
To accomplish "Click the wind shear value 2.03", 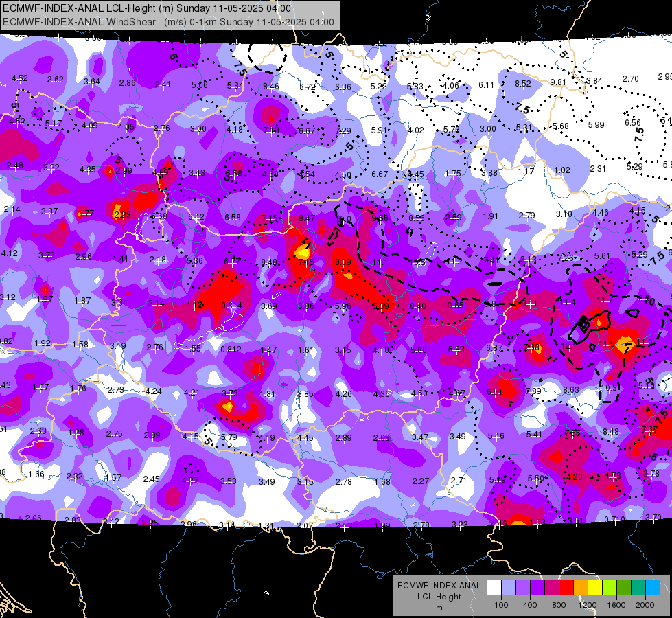I will tap(382, 437).
